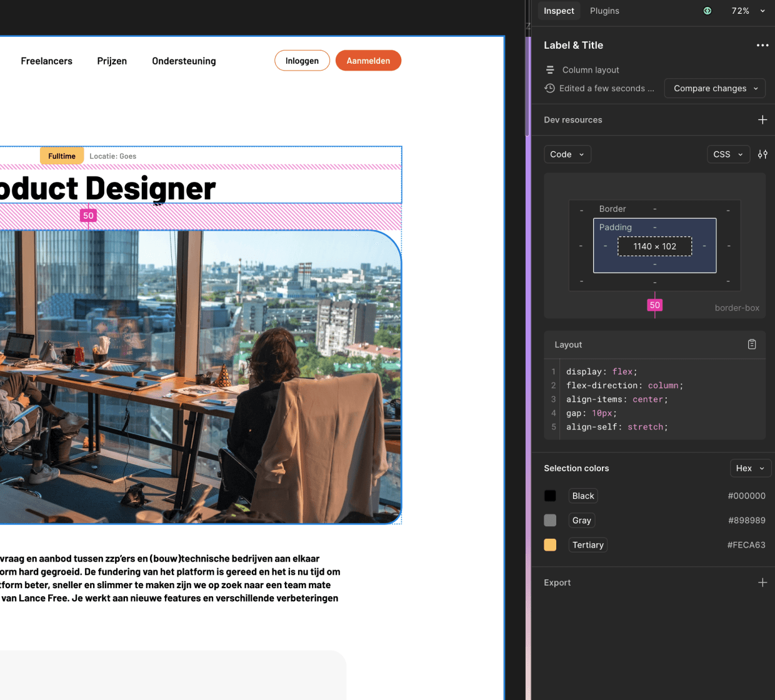Click the Column layout icon
Screen dimensions: 775x700
pos(550,70)
